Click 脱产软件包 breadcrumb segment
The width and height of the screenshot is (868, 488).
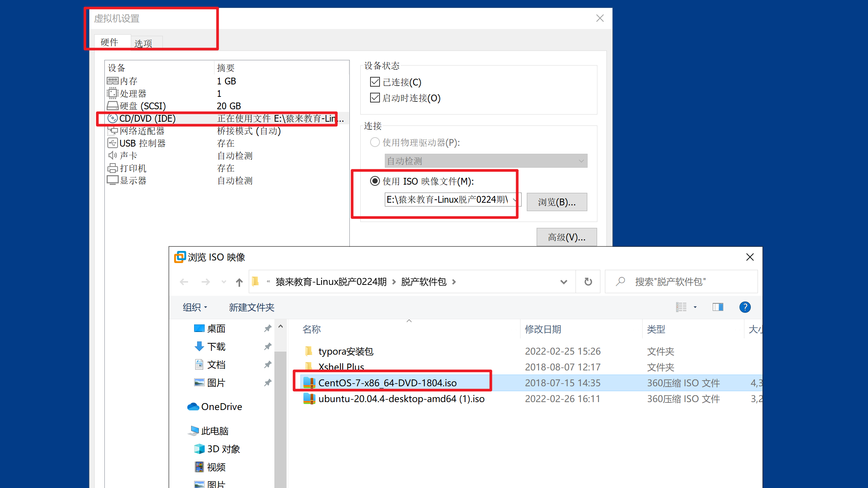[x=424, y=282]
